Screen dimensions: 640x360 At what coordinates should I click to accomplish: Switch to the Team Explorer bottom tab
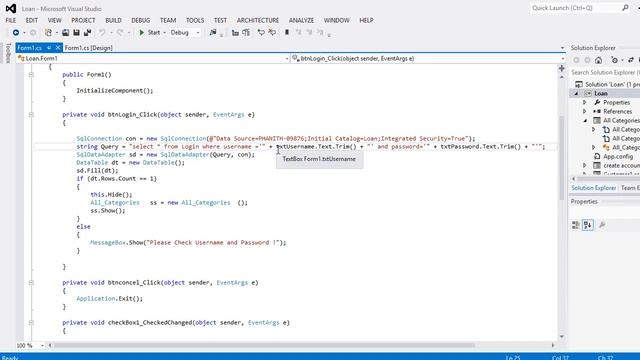click(630, 188)
